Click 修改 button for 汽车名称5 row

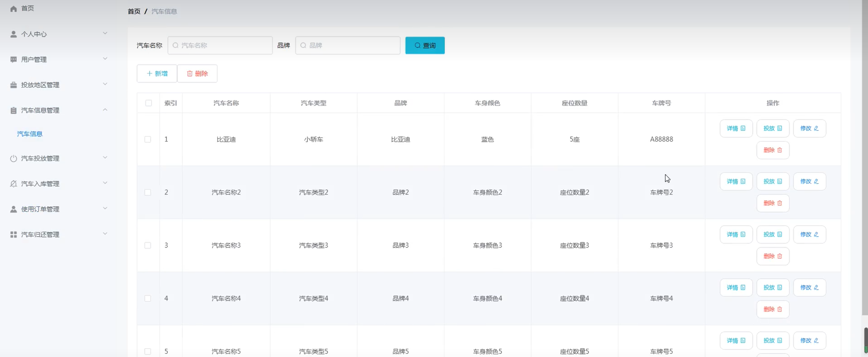pyautogui.click(x=809, y=341)
